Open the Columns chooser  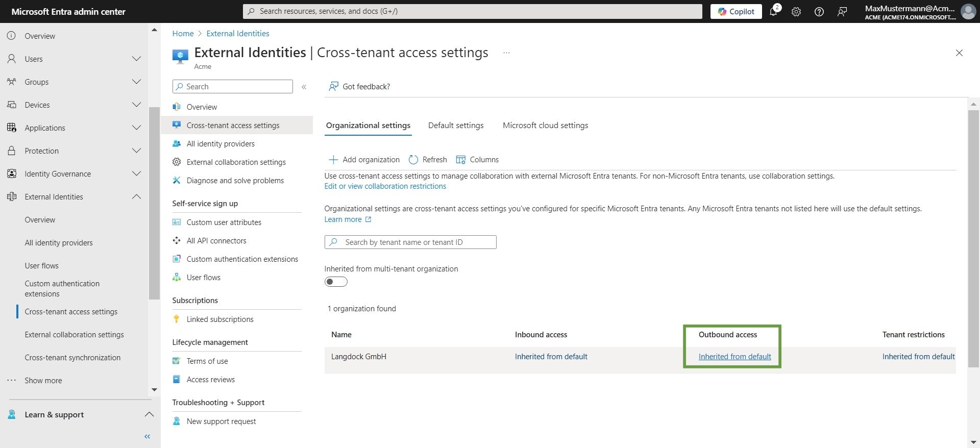point(477,160)
